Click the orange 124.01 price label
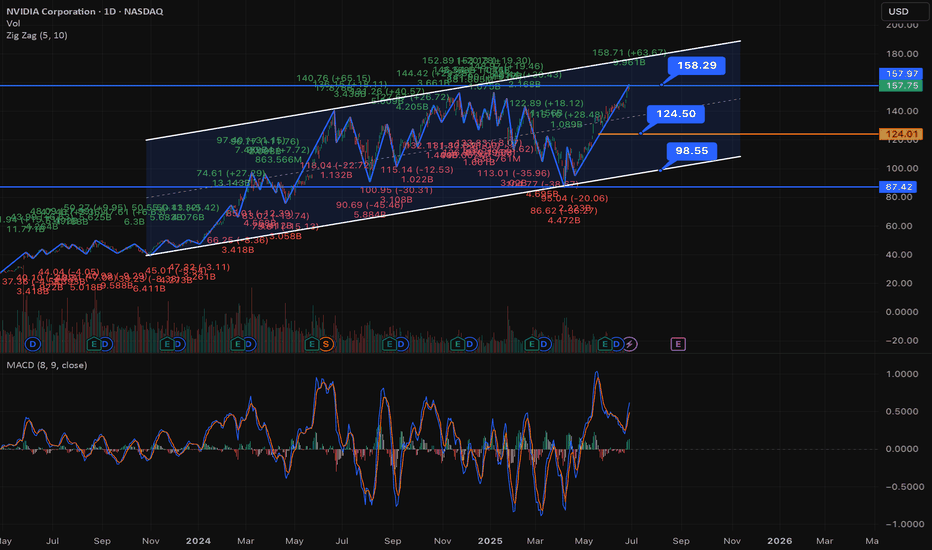Viewport: 932px width, 550px height. pyautogui.click(x=901, y=134)
